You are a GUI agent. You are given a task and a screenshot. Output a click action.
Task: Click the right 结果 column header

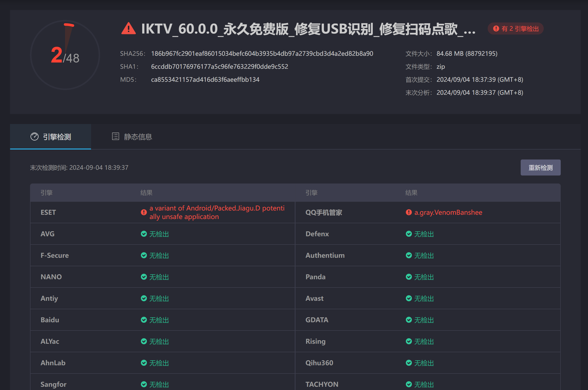click(x=411, y=192)
